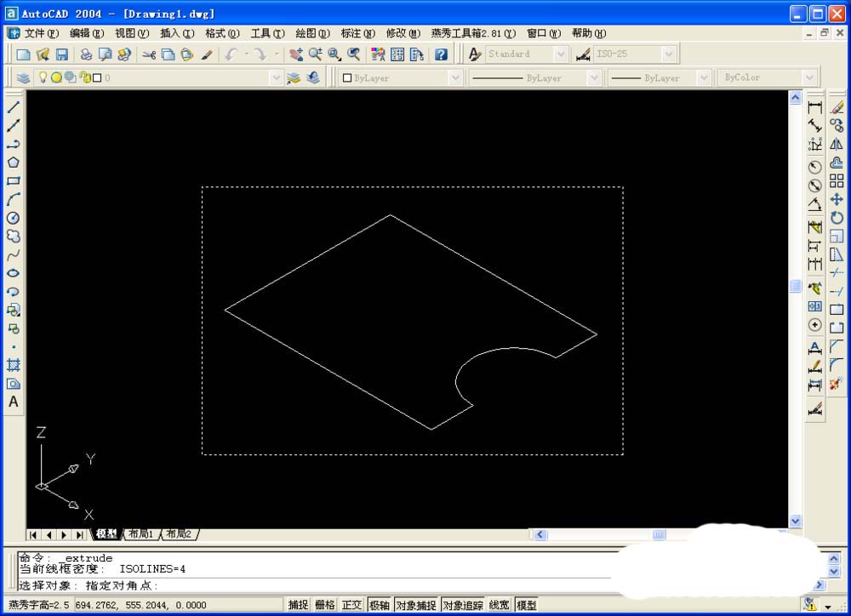Viewport: 851px width, 616px height.
Task: Select the Mirror tool
Action: click(x=837, y=145)
